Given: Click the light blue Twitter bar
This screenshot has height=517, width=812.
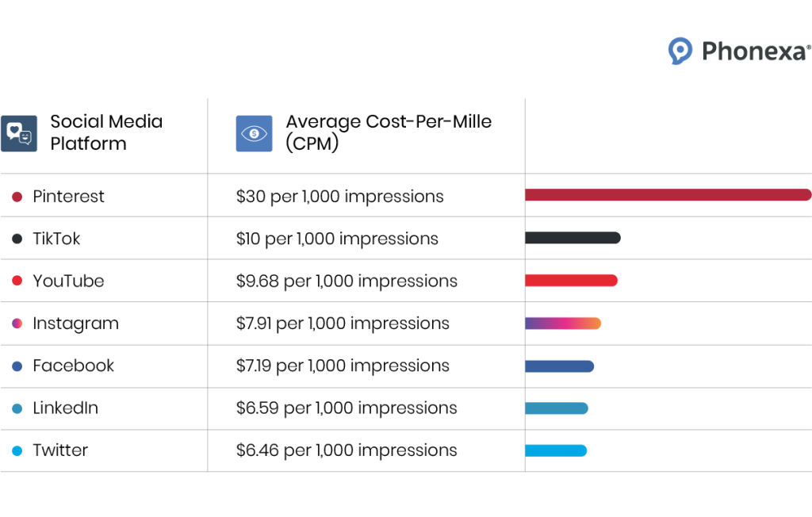Looking at the screenshot, I should point(556,450).
